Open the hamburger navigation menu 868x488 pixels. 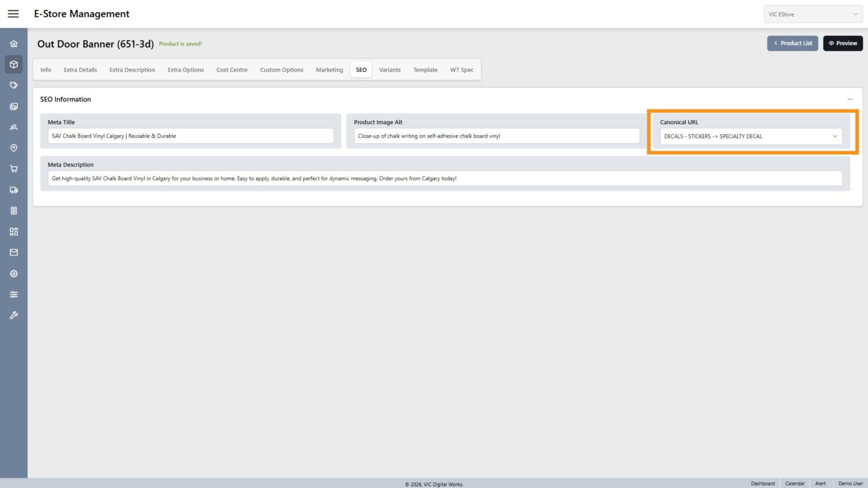tap(13, 14)
